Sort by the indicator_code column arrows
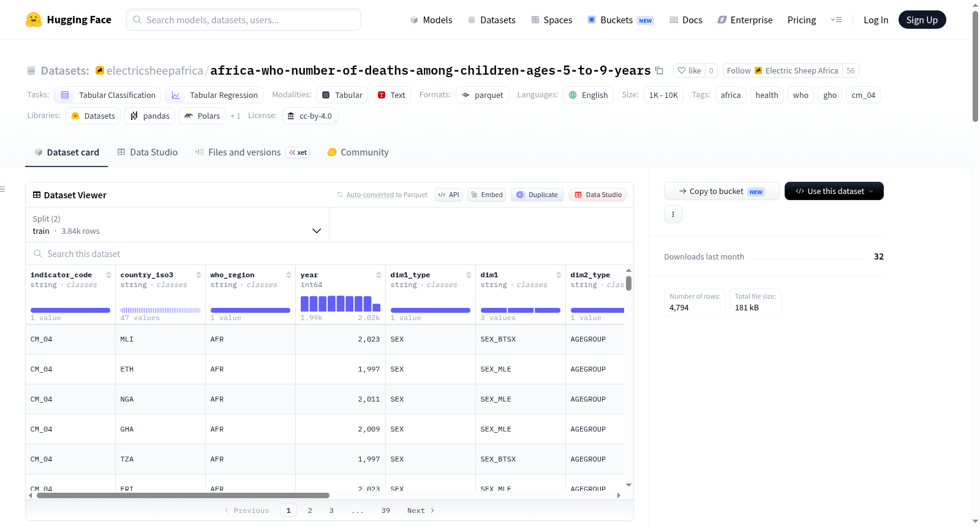The width and height of the screenshot is (980, 527). coord(108,275)
